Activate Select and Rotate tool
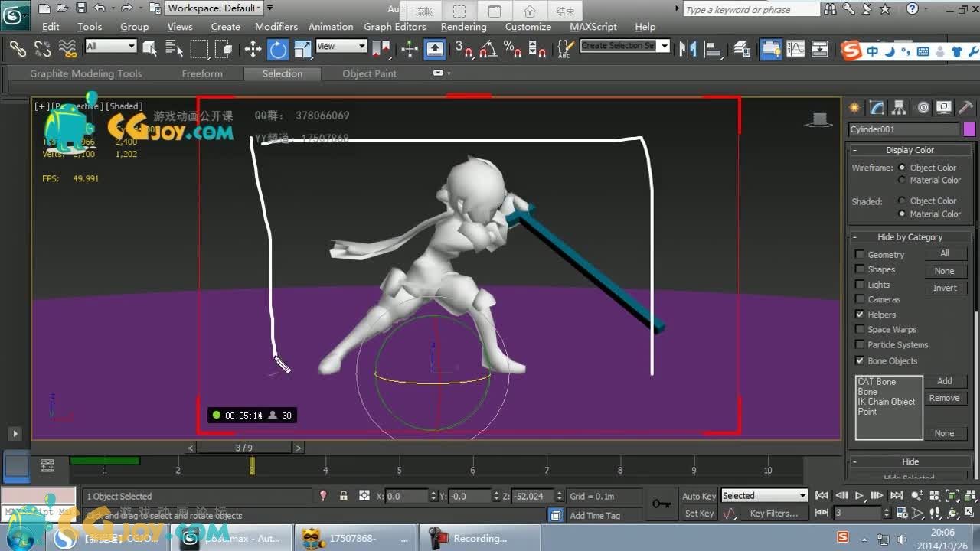 (278, 49)
